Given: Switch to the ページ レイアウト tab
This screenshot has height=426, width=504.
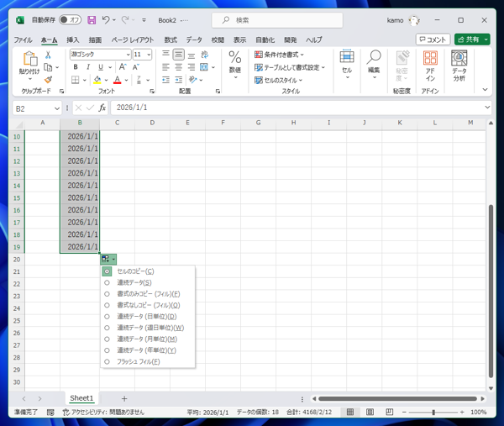Looking at the screenshot, I should click(x=133, y=39).
